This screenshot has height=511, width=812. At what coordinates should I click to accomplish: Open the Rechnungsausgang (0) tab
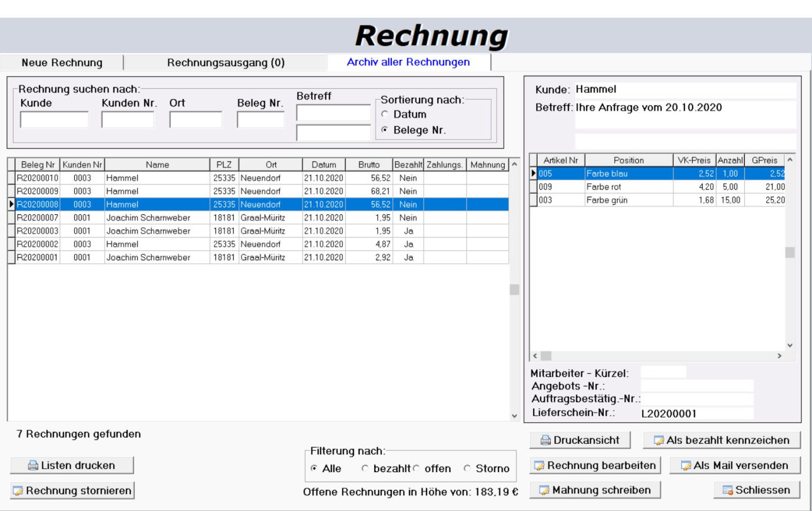coord(226,62)
